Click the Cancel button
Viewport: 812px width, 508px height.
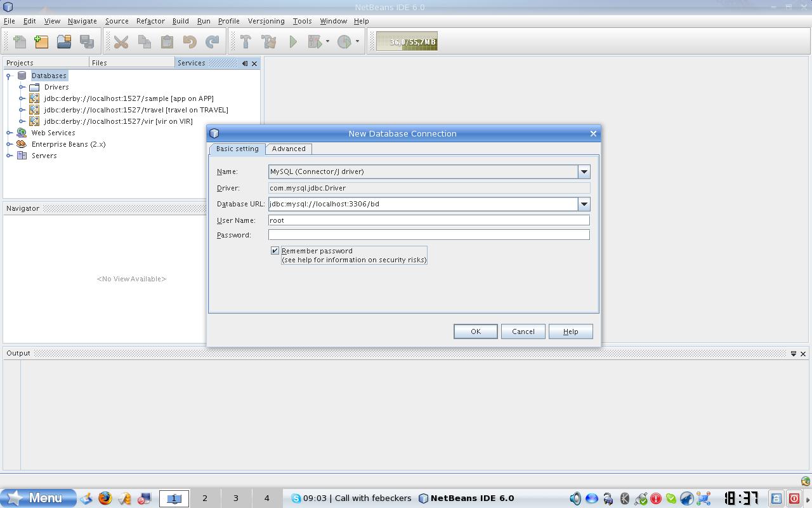[523, 331]
